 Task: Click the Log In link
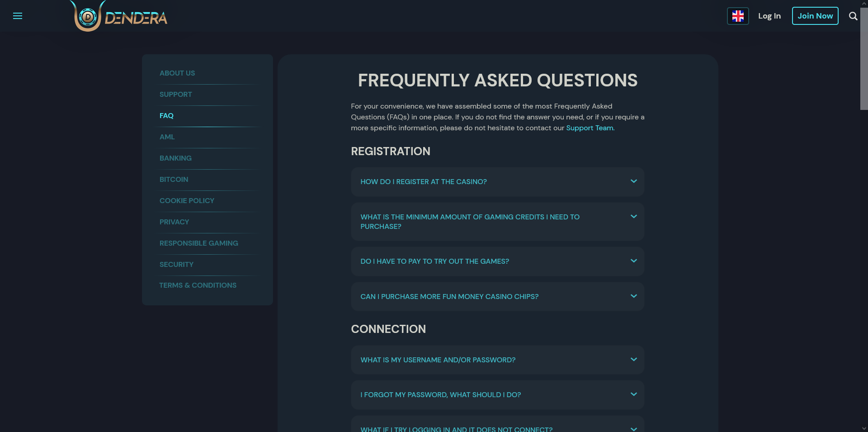pyautogui.click(x=769, y=16)
